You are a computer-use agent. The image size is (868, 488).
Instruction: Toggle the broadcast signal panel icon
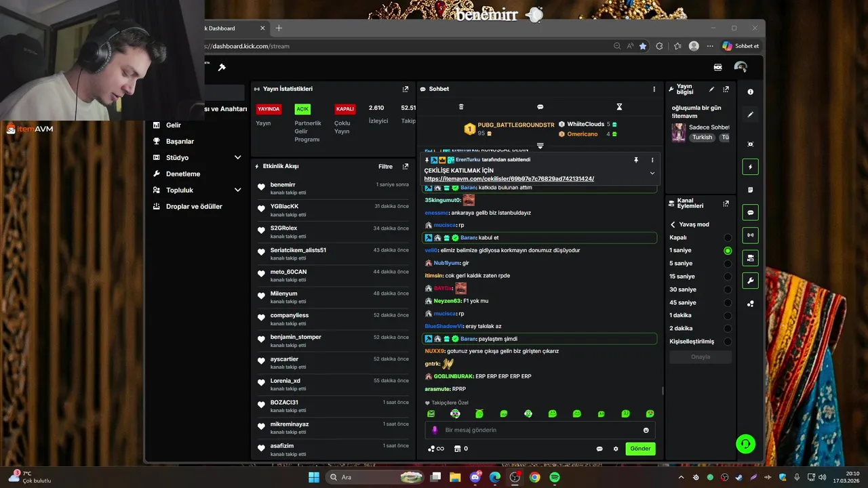click(x=750, y=235)
